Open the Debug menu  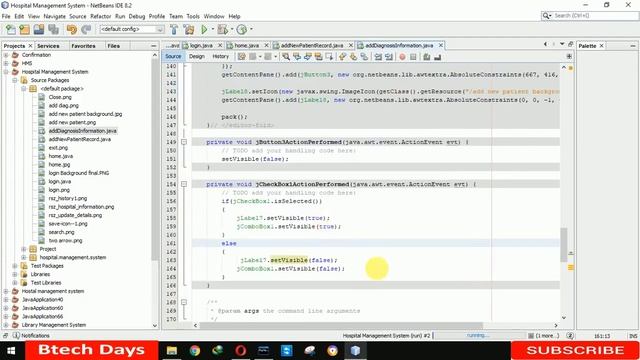pyautogui.click(x=137, y=16)
